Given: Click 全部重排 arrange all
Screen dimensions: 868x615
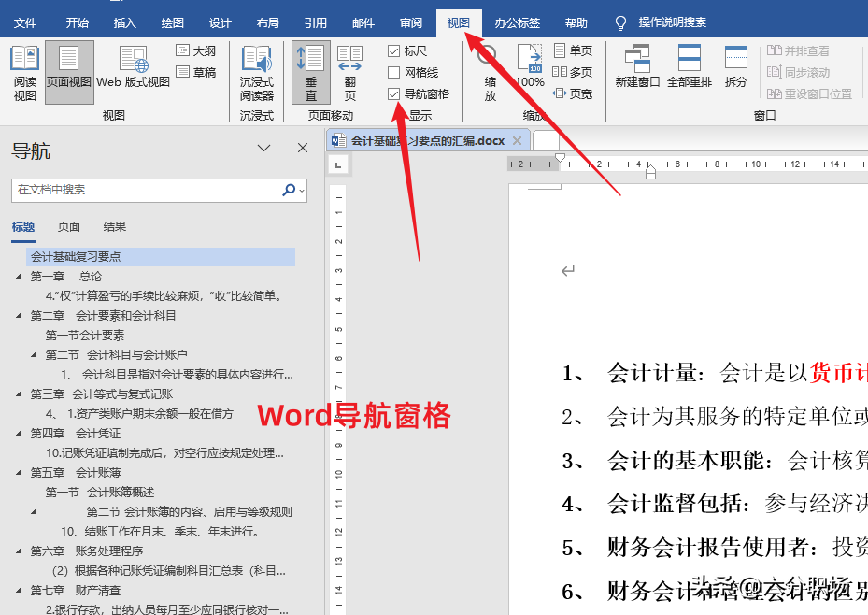Looking at the screenshot, I should point(690,67).
